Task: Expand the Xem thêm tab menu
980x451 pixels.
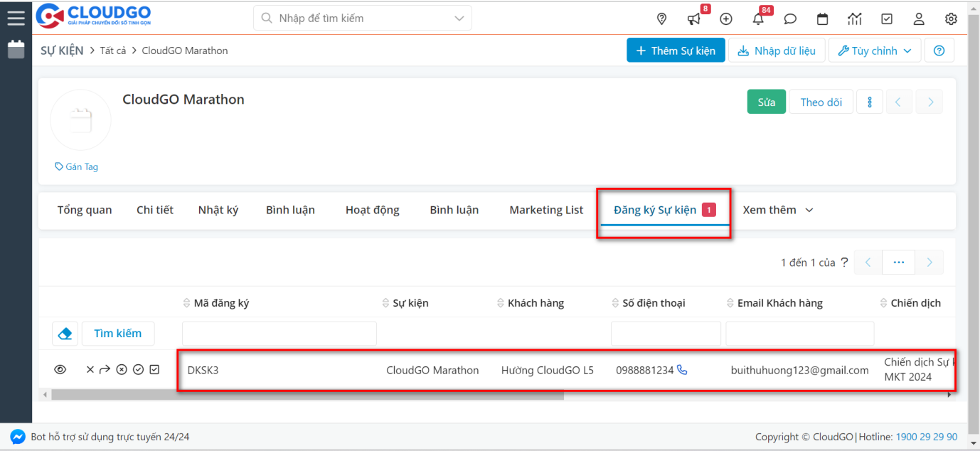Action: point(777,210)
